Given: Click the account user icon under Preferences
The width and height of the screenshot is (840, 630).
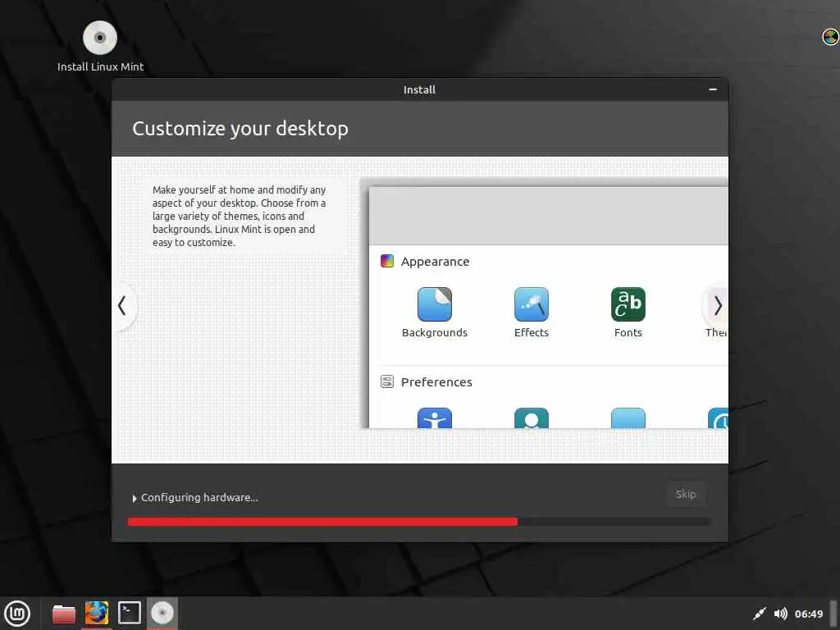Looking at the screenshot, I should pyautogui.click(x=532, y=418).
